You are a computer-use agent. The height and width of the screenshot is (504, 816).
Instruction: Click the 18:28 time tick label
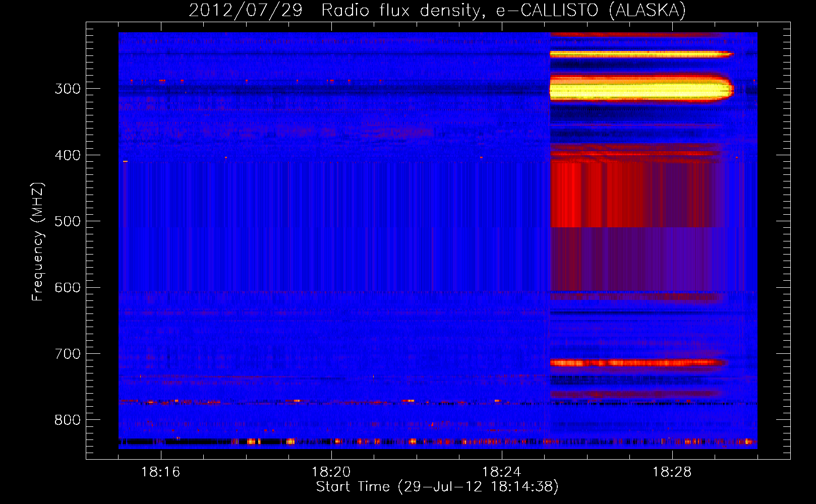click(x=672, y=472)
